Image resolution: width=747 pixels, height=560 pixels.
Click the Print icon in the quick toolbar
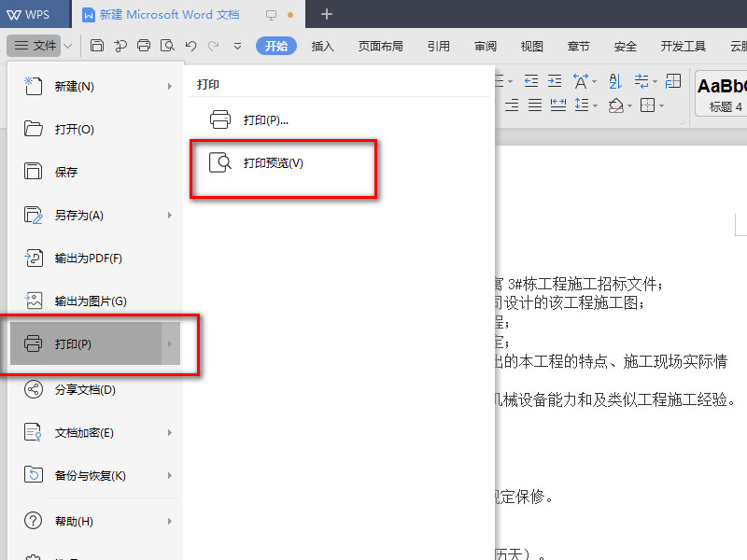click(144, 45)
